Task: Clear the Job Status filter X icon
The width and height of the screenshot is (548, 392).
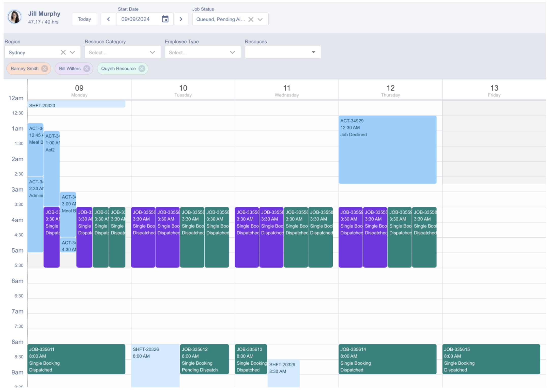Action: tap(251, 19)
